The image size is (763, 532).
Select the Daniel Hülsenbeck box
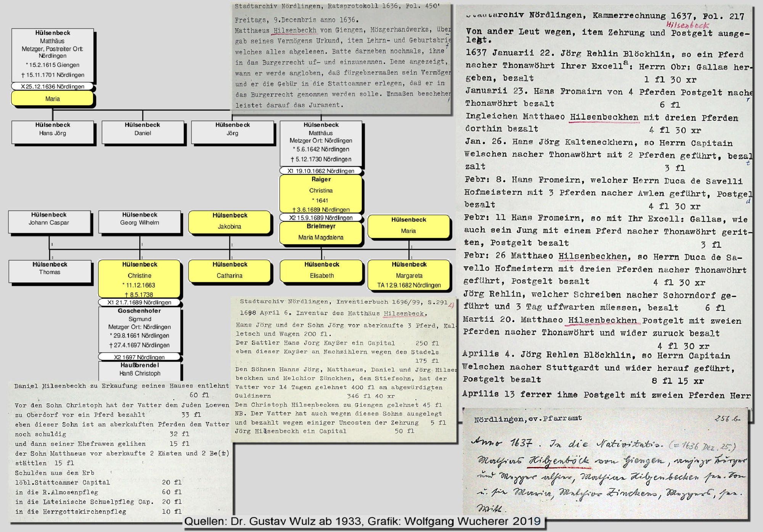click(x=143, y=132)
